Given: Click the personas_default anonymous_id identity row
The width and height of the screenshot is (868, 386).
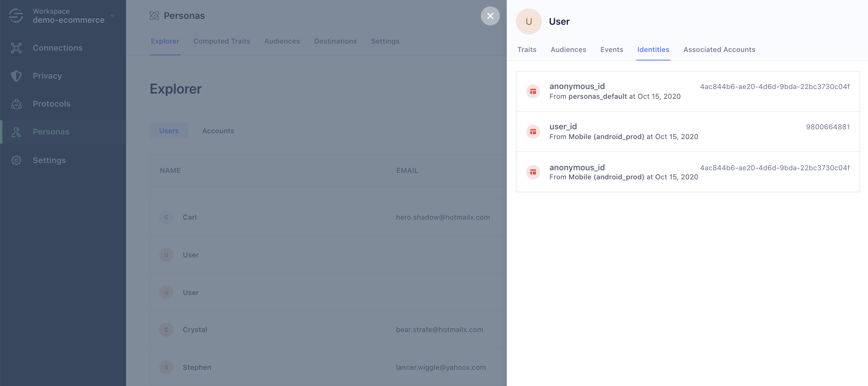Looking at the screenshot, I should tap(687, 91).
